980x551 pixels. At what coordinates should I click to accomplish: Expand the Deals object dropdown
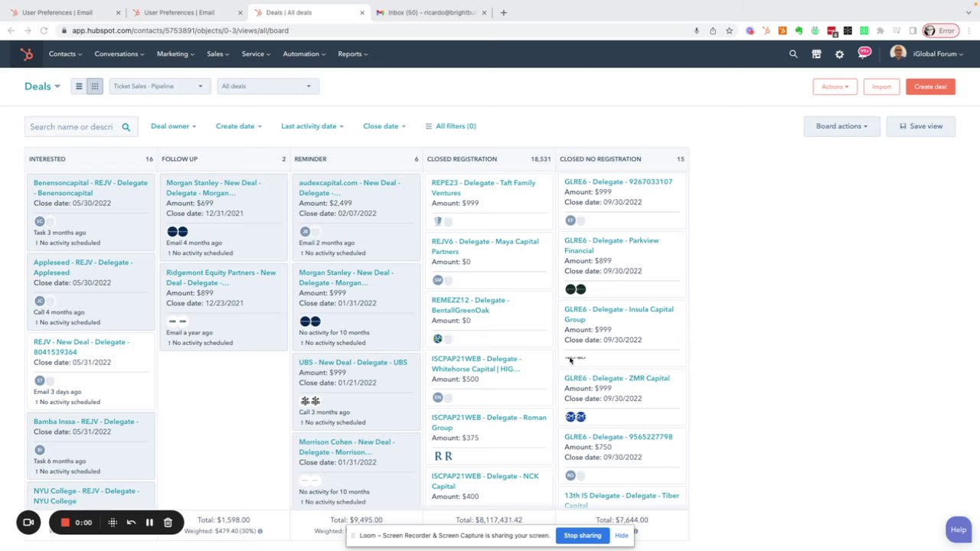pos(42,86)
